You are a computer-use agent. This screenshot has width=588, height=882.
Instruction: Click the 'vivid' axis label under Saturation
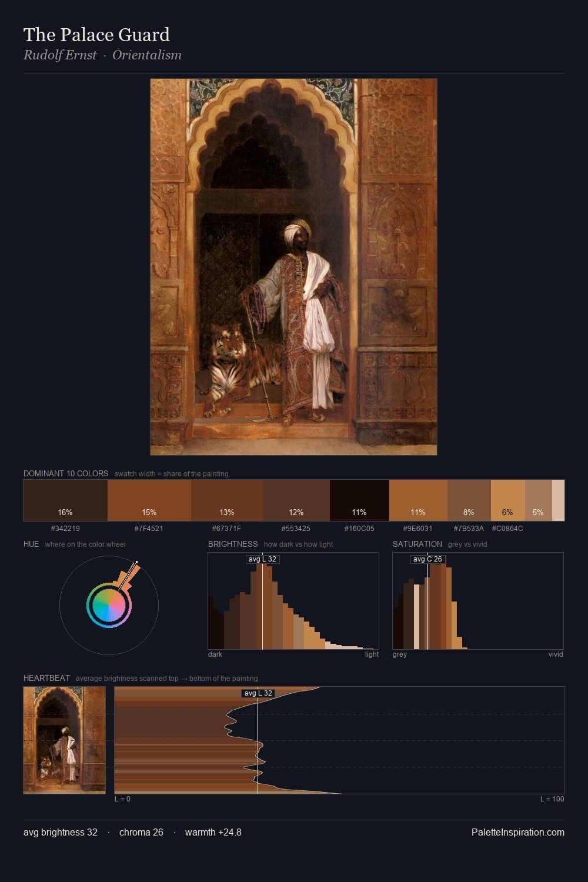tap(556, 654)
